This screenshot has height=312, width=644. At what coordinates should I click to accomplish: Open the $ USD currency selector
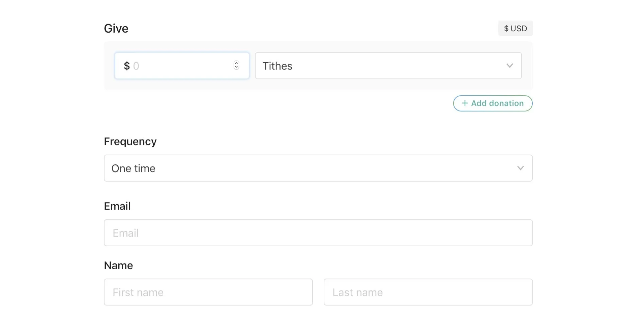point(515,28)
